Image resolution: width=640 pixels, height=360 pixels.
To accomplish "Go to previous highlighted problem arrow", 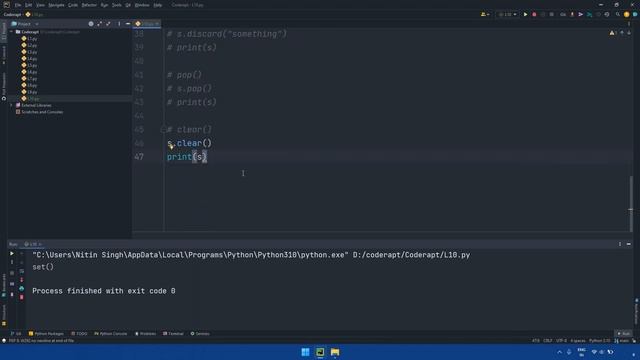I will point(622,33).
